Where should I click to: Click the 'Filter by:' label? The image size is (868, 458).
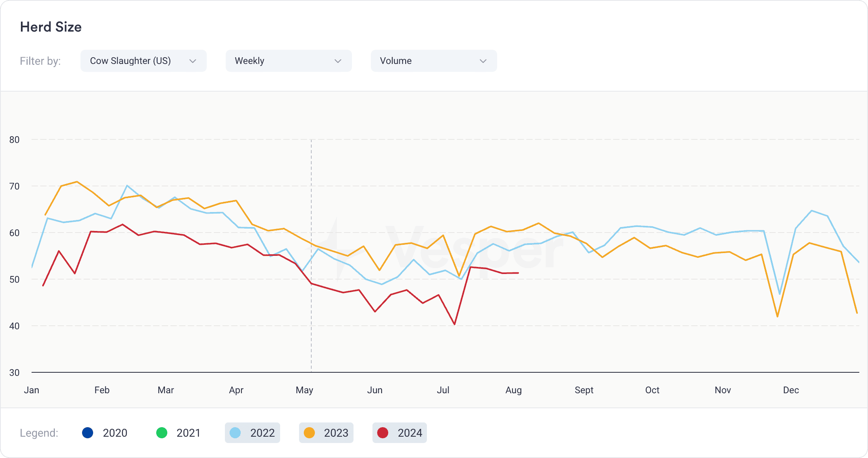pyautogui.click(x=40, y=61)
